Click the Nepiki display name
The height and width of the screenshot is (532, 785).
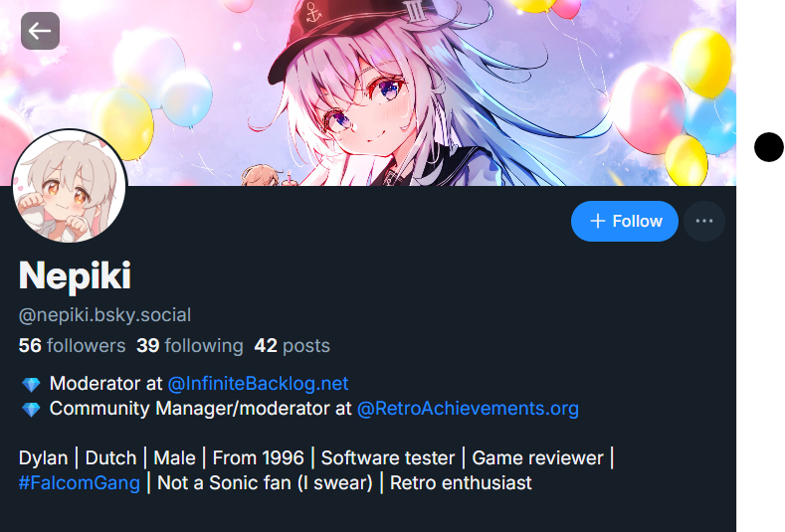75,275
